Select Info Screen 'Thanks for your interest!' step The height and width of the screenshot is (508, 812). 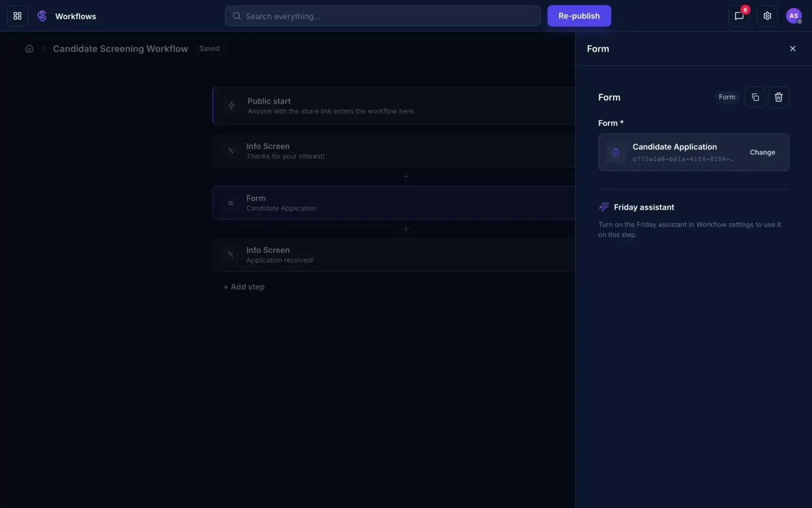click(x=394, y=151)
